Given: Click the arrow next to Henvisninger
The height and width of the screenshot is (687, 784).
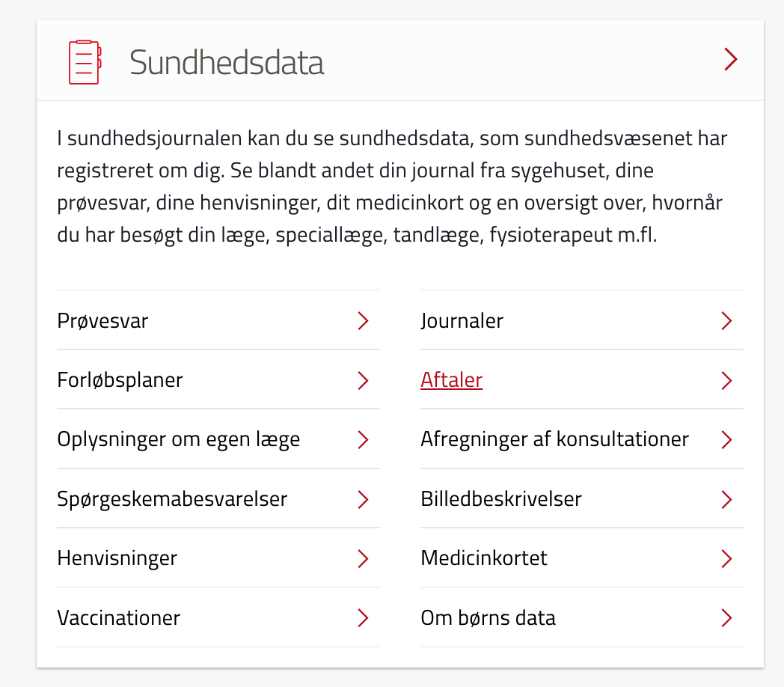Looking at the screenshot, I should pos(363,558).
